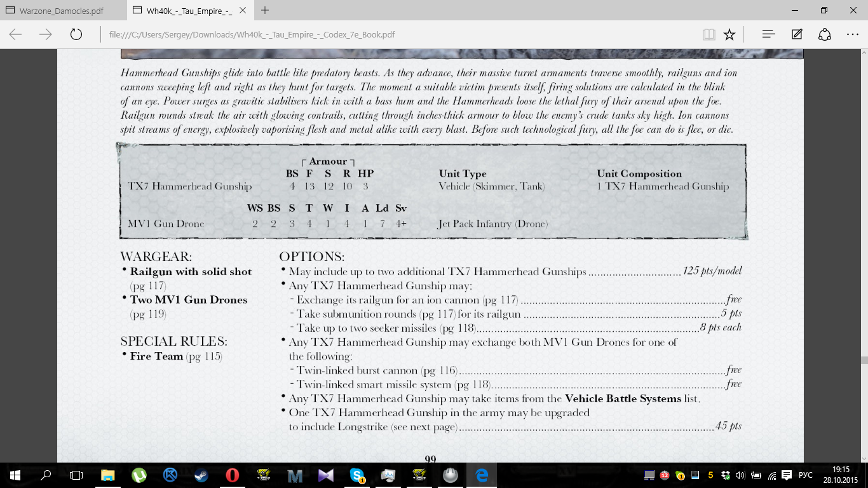Image resolution: width=868 pixels, height=488 pixels.
Task: Click 'Unit Composition' column header
Action: pyautogui.click(x=639, y=173)
